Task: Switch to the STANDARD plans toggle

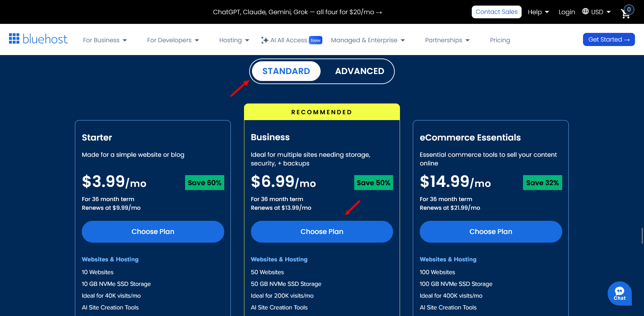Action: (x=286, y=71)
